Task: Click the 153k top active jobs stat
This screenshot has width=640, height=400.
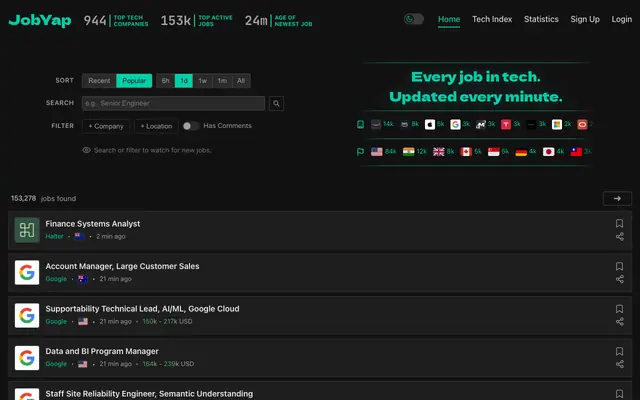Action: tap(196, 20)
